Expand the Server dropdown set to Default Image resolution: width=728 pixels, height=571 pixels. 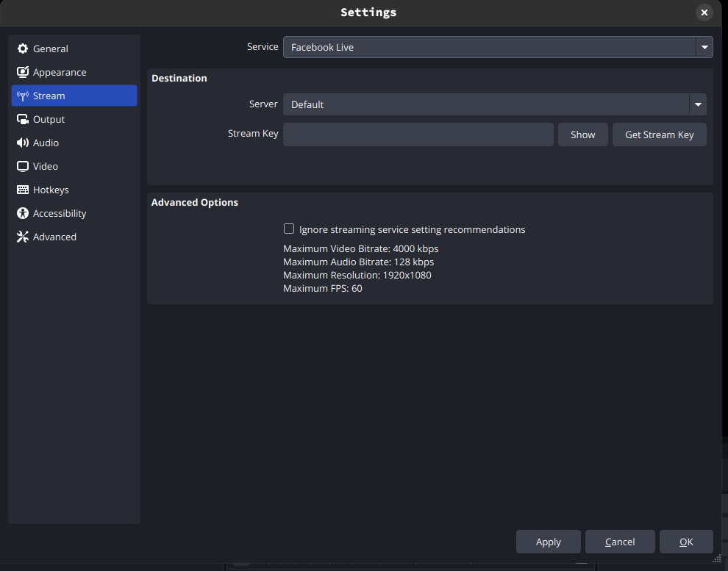pos(495,104)
